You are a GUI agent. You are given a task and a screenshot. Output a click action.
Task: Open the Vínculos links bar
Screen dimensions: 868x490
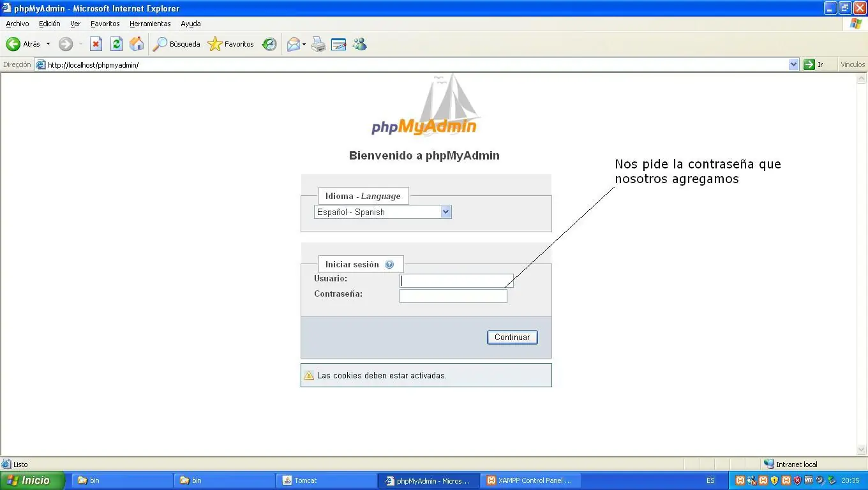click(x=853, y=64)
